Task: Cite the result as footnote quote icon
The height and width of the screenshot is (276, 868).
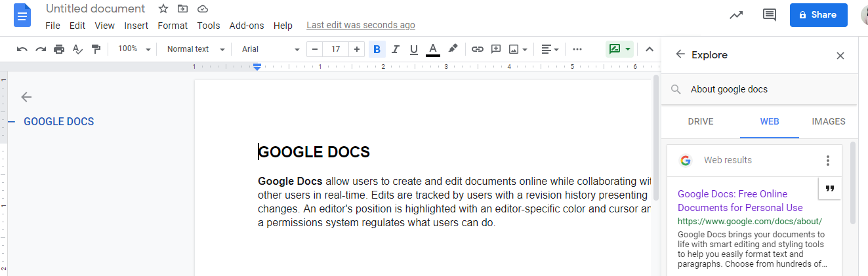Action: (830, 188)
